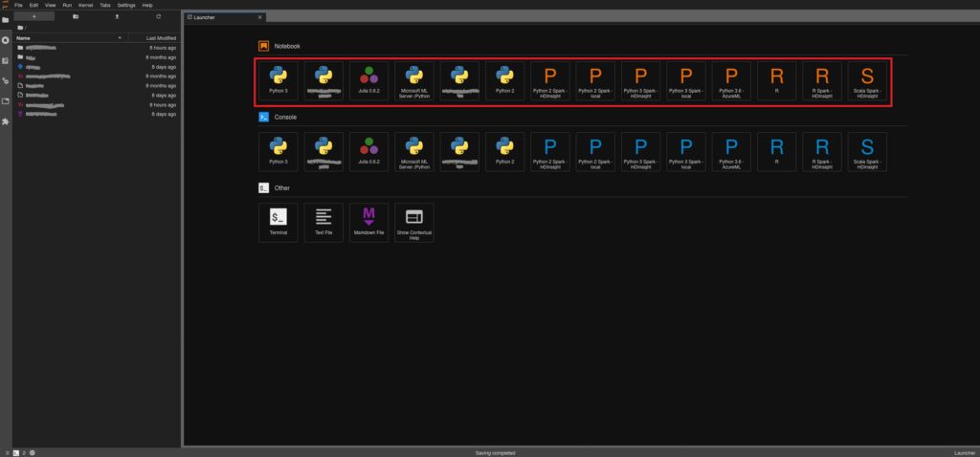Click the Upload Files button
The image size is (980, 457).
117,16
